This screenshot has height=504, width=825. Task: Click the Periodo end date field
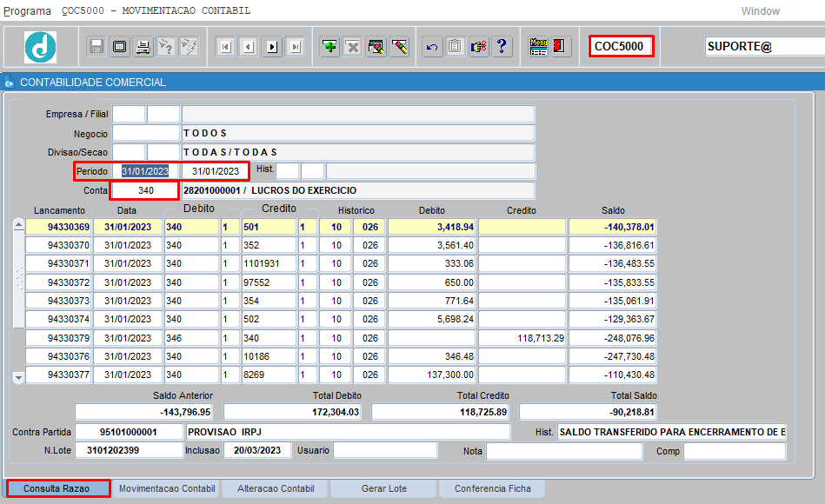click(x=215, y=171)
